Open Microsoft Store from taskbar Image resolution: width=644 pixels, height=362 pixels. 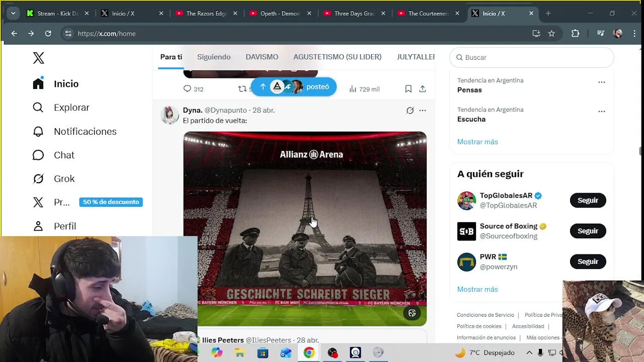[263, 353]
